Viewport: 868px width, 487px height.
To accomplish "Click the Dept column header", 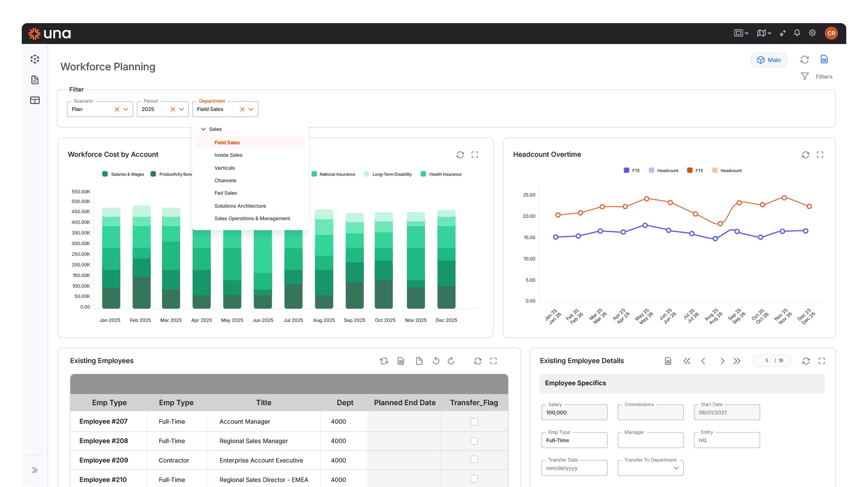I will [x=345, y=403].
